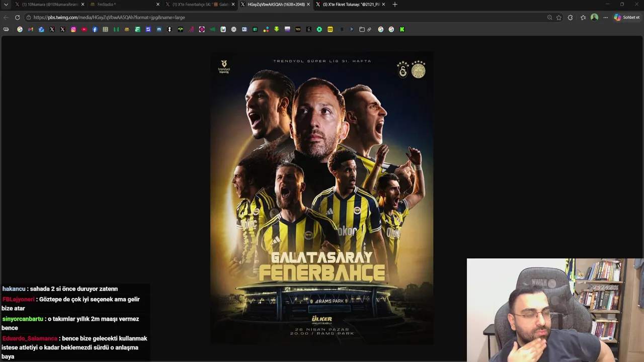Open the link chain bookmark icon
Screen dimensions: 644x362
369,29
